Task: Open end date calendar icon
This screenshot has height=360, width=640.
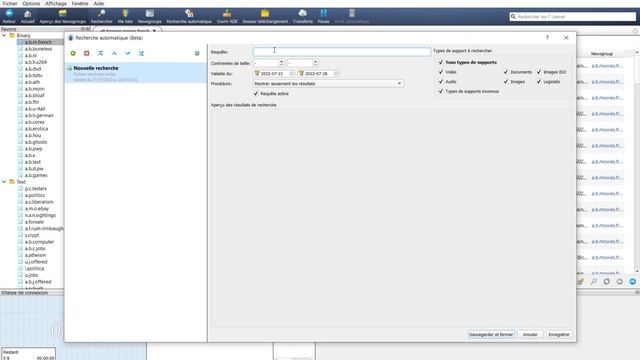Action: coord(302,73)
